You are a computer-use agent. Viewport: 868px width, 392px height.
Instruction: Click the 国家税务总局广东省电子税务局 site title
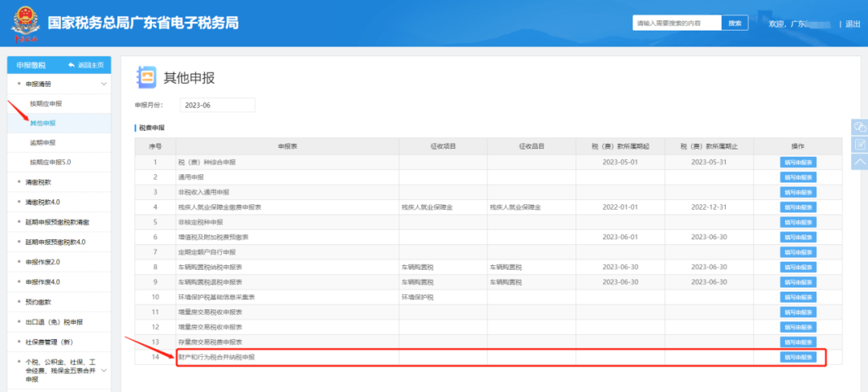click(x=143, y=23)
